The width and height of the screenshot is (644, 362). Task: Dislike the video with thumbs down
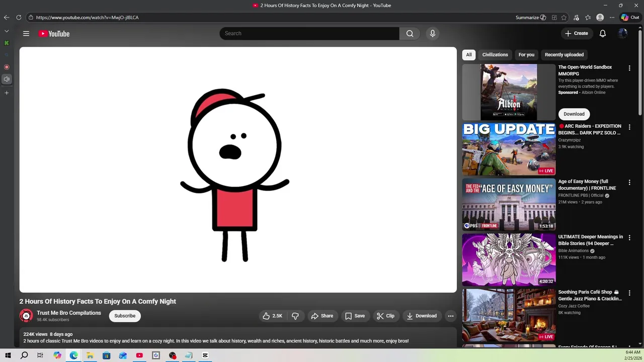pos(295,316)
